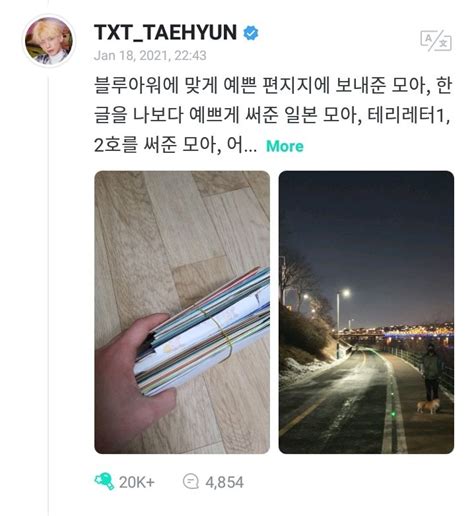474x516 pixels.
Task: Click the Korean post text body
Action: (272, 116)
